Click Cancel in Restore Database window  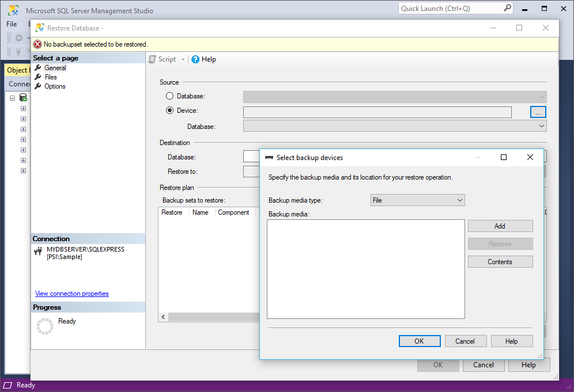click(483, 365)
